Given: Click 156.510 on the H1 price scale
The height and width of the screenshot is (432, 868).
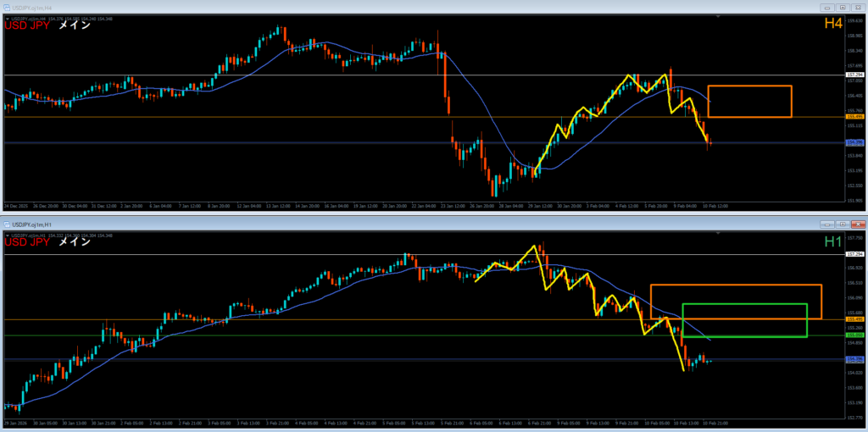Looking at the screenshot, I should pyautogui.click(x=854, y=283).
